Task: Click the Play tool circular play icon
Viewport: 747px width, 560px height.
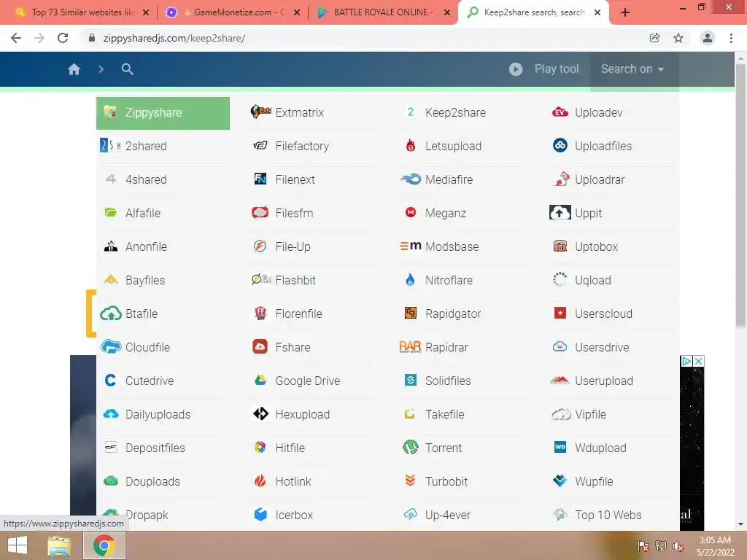Action: tap(516, 69)
